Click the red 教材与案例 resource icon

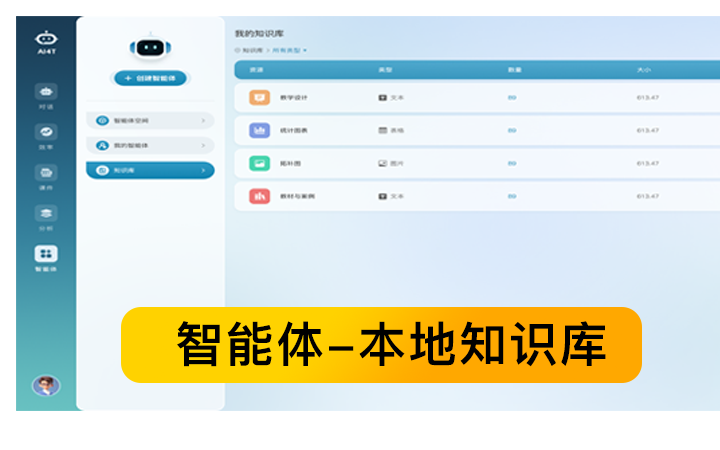[259, 196]
